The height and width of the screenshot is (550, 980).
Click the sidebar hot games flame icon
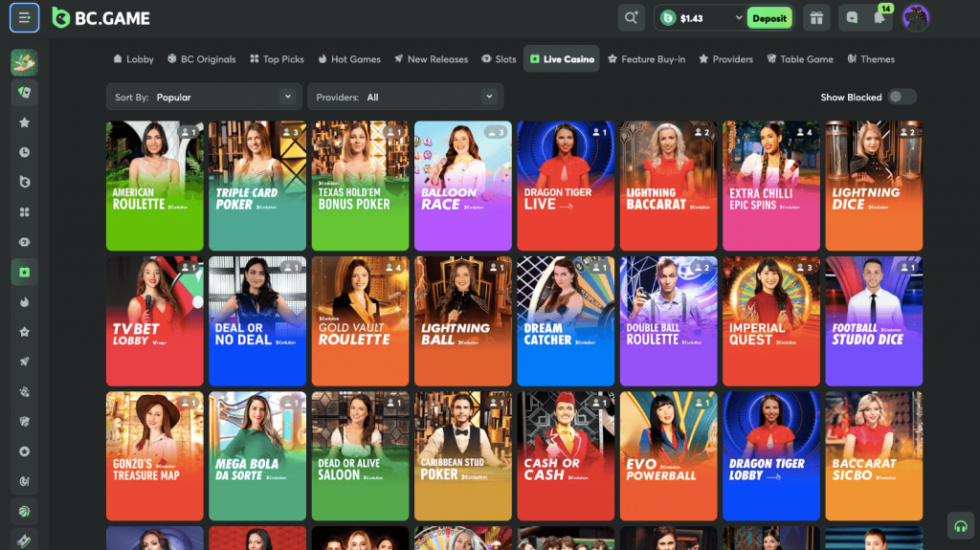(24, 302)
